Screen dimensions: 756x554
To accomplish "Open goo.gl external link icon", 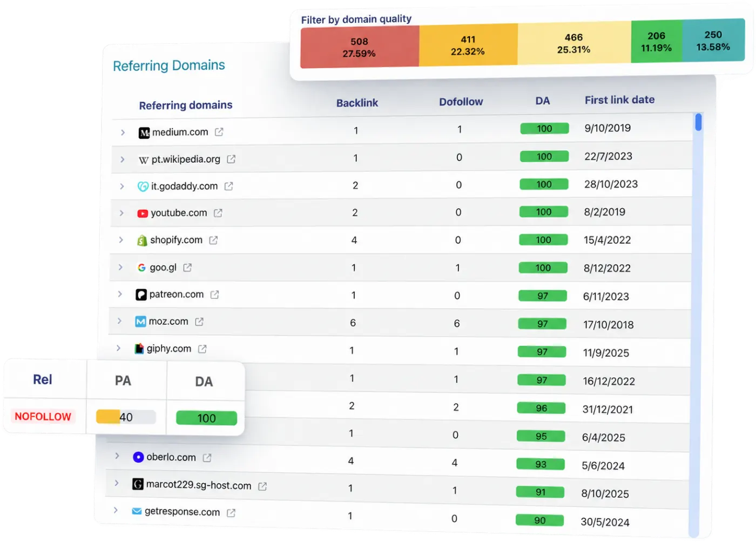I will (x=187, y=268).
